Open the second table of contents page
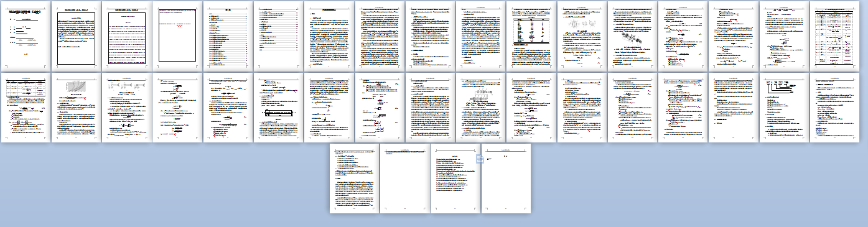This screenshot has height=227, width=868. tap(278, 35)
